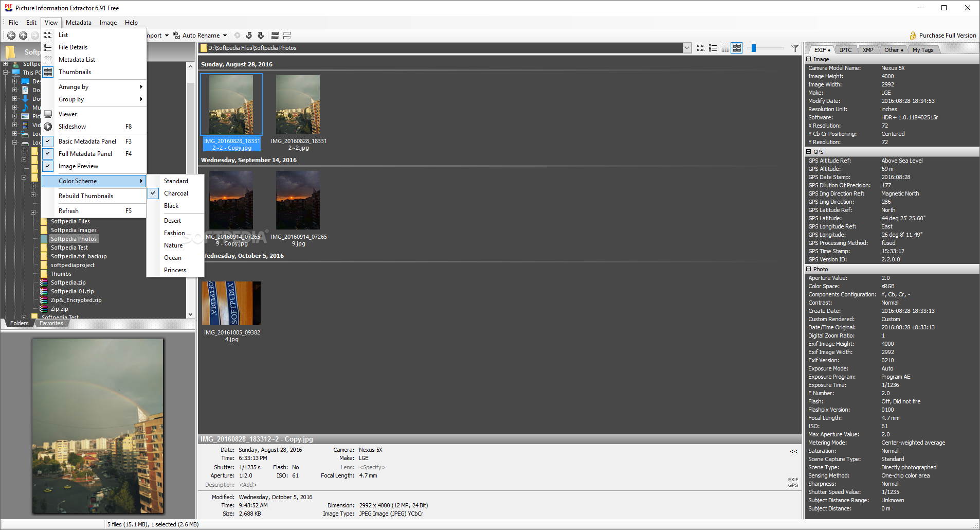Open the folder path dropdown arrow

[x=687, y=48]
